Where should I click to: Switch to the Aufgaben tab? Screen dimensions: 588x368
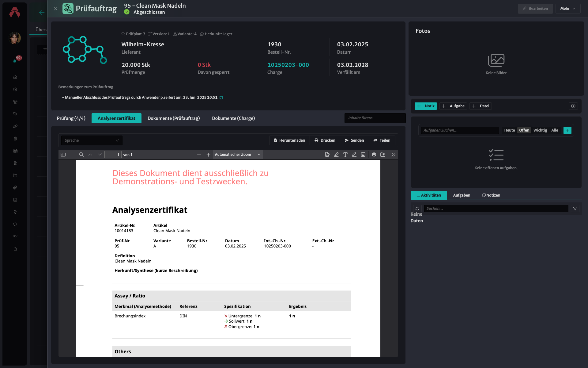[462, 195]
